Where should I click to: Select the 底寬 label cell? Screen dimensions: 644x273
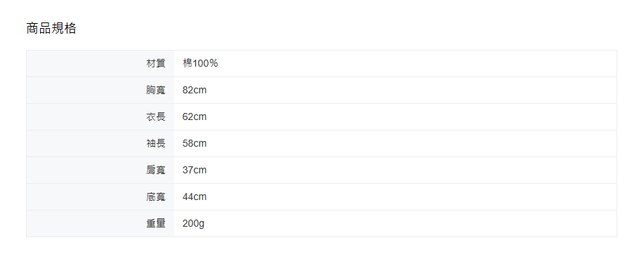pos(100,197)
